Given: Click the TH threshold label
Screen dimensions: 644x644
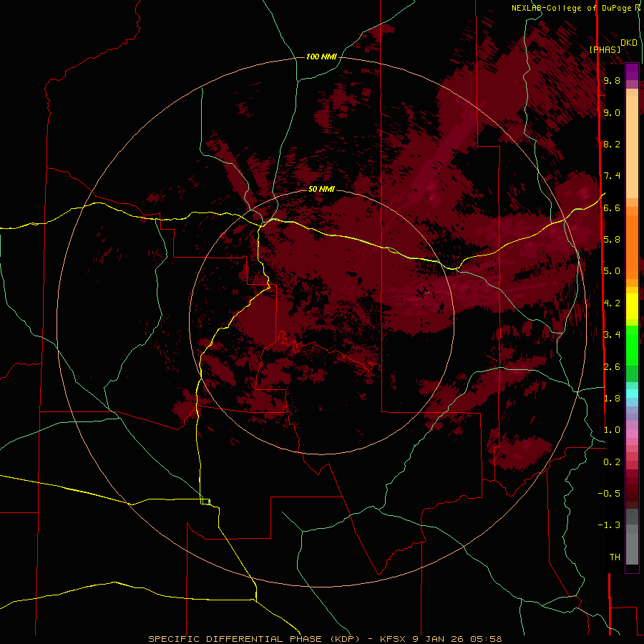Looking at the screenshot, I should tap(615, 557).
